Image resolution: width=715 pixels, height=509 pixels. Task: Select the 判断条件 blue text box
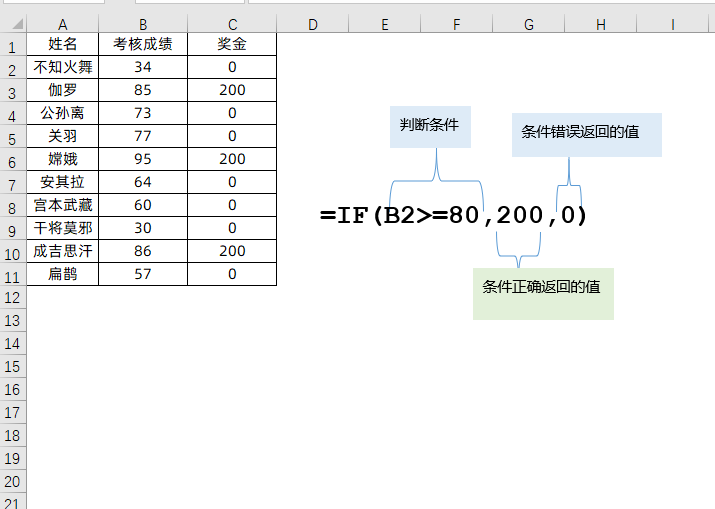pos(430,127)
